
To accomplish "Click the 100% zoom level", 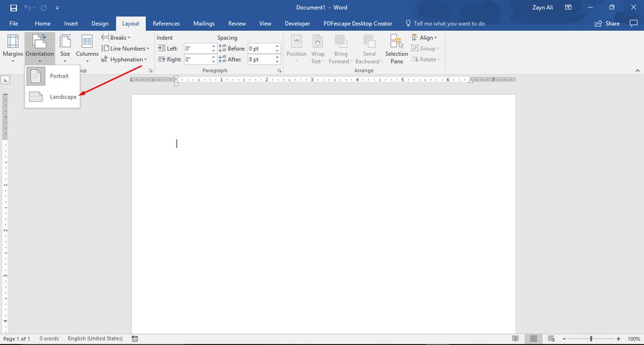I will coord(634,339).
